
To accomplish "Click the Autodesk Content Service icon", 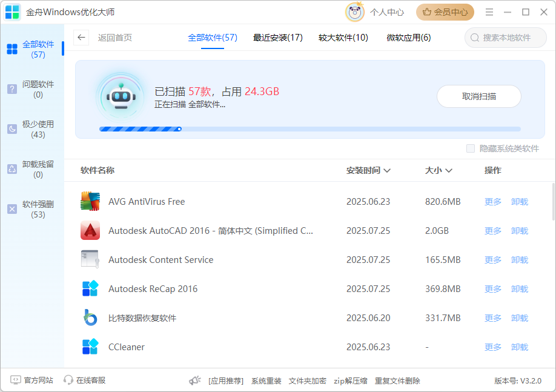I will [90, 260].
